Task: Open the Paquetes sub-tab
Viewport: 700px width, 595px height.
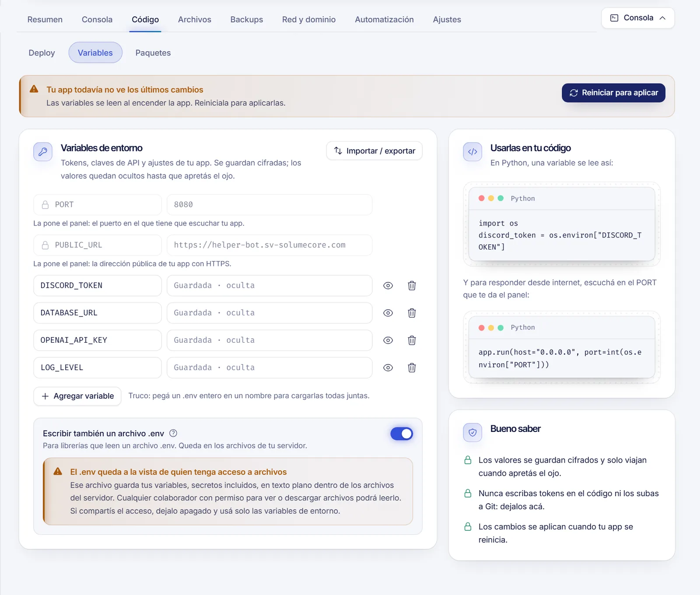Action: 153,53
